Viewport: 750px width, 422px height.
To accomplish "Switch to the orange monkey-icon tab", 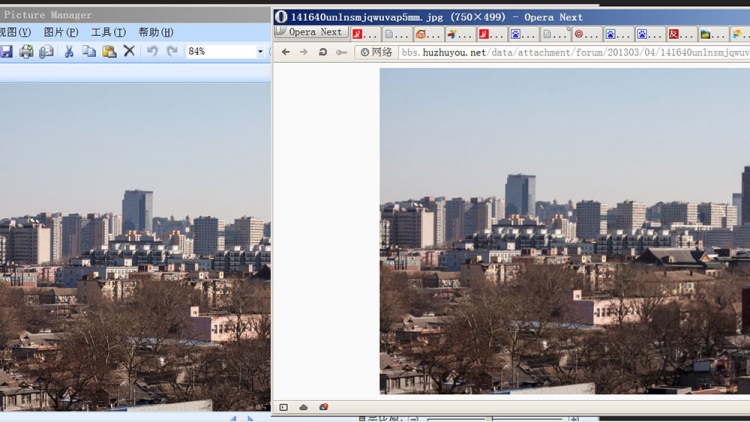I will point(428,34).
